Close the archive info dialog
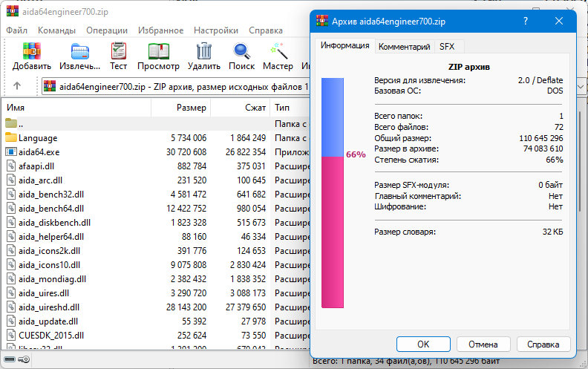Viewport: 588px width, 369px height. point(559,21)
